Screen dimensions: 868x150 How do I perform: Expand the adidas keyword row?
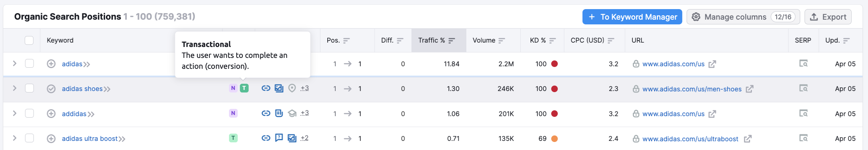[x=15, y=63]
